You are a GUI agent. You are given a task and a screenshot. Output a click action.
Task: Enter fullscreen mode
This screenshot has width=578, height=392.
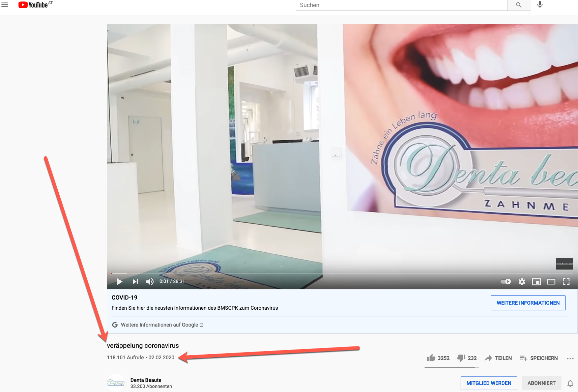pyautogui.click(x=566, y=282)
